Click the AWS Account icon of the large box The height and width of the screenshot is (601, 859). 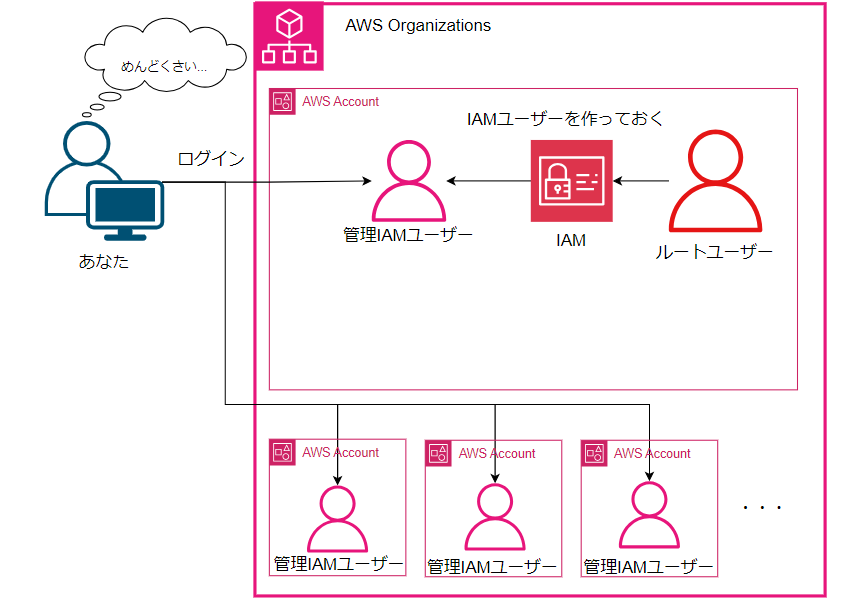coord(283,101)
